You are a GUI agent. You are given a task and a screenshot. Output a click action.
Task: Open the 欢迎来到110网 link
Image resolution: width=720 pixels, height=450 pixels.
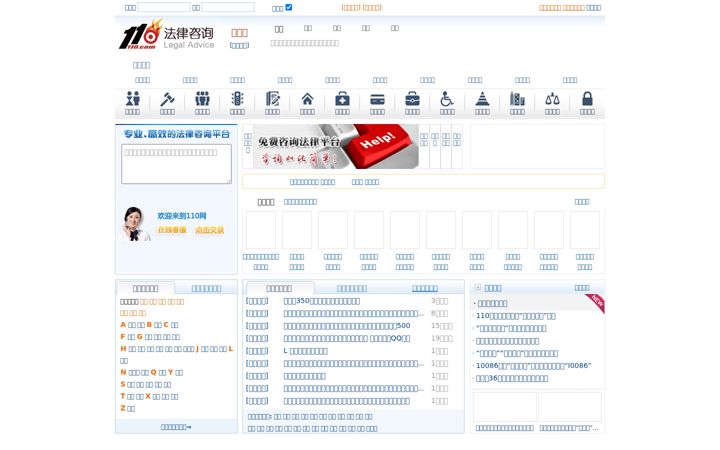(x=182, y=216)
